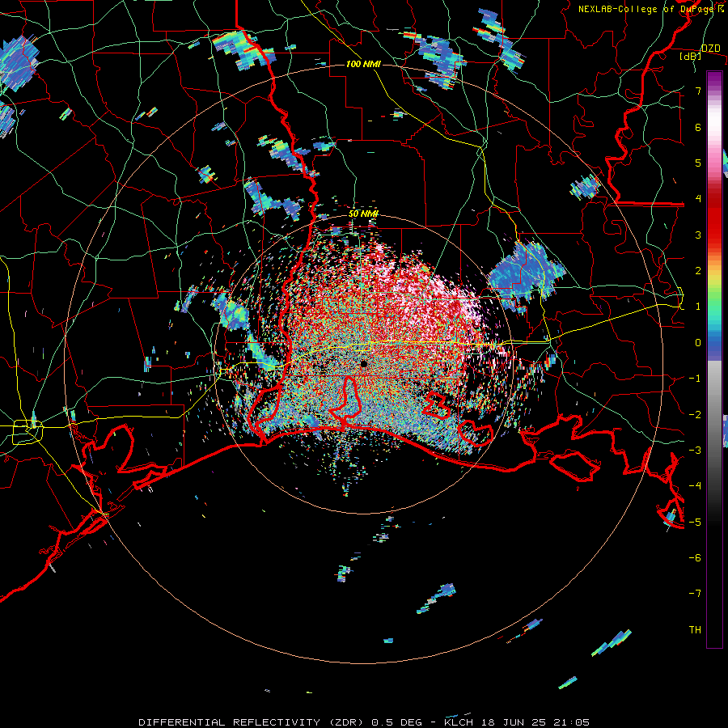Viewport: 728px width, 728px height.
Task: Select the -6 dB scale tick label
Action: [695, 558]
